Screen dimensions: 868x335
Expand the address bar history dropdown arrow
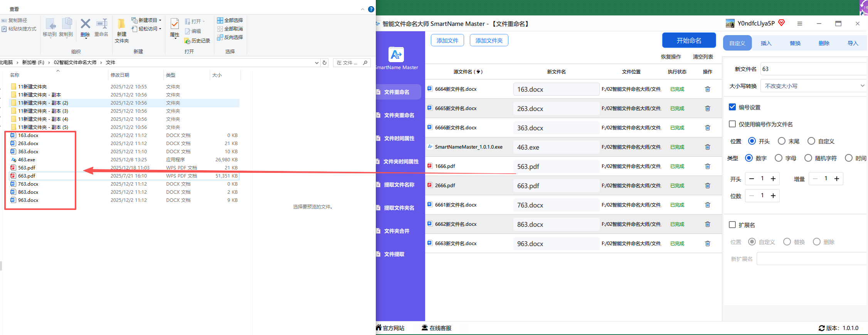[317, 63]
